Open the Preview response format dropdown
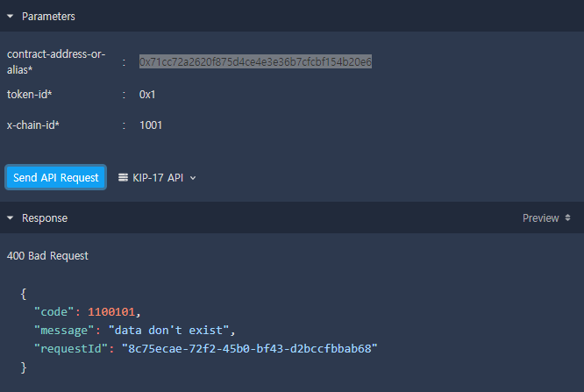Image resolution: width=584 pixels, height=392 pixels. 540,218
